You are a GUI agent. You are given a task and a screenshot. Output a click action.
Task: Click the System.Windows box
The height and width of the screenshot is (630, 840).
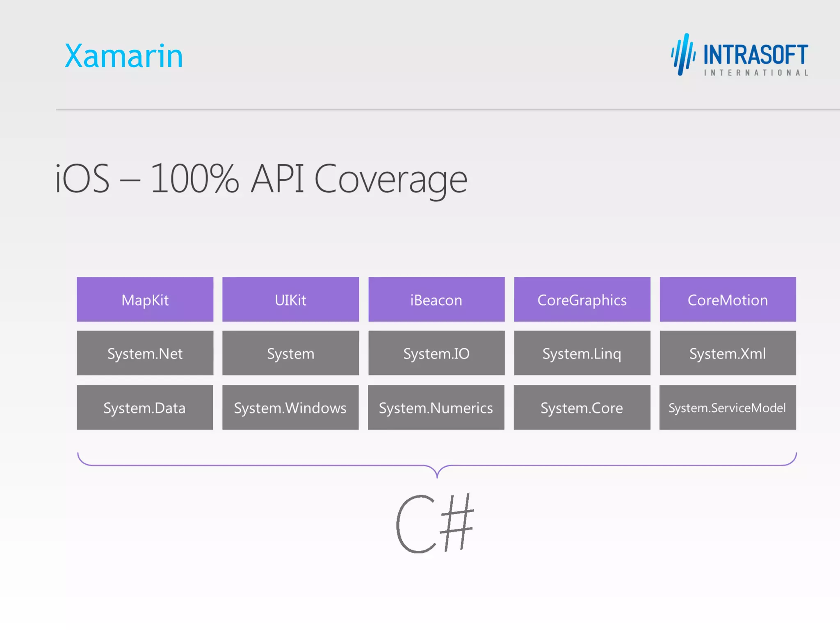(x=290, y=407)
